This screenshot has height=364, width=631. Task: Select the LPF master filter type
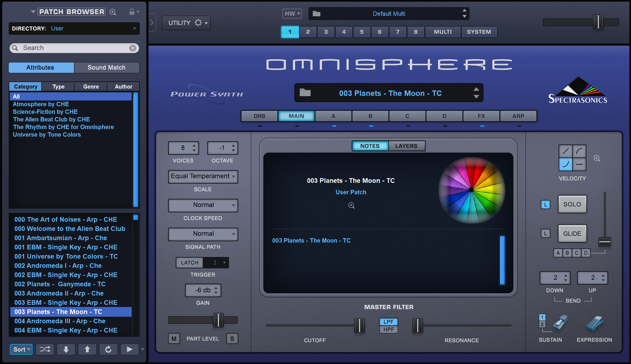point(389,322)
